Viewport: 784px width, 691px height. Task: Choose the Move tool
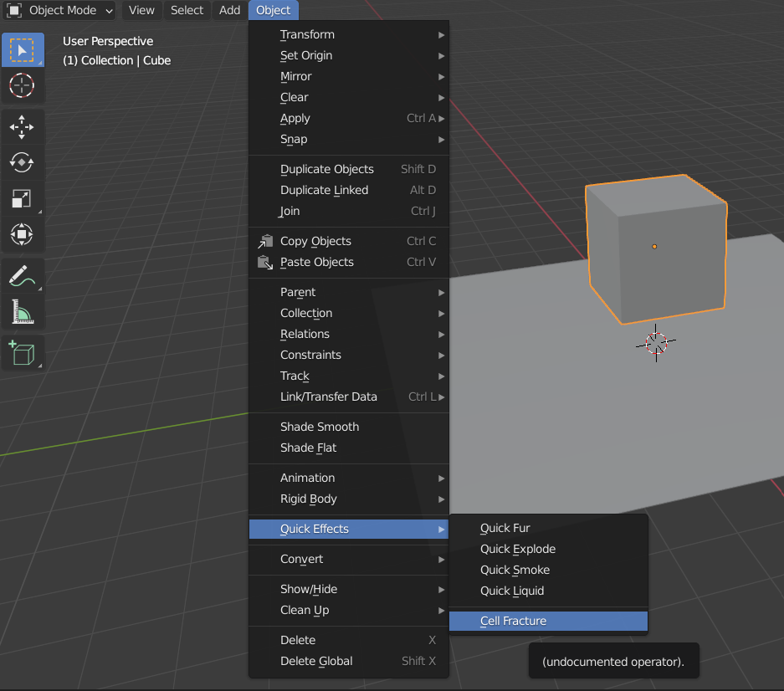[23, 127]
